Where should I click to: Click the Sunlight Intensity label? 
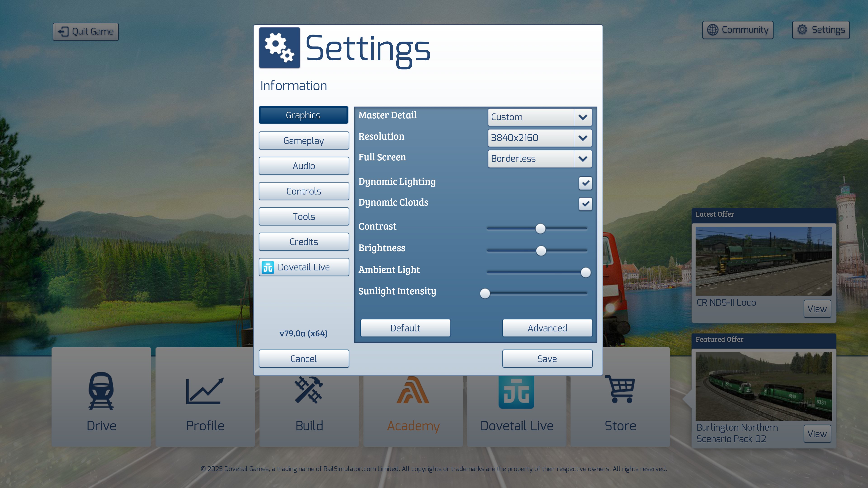click(397, 291)
